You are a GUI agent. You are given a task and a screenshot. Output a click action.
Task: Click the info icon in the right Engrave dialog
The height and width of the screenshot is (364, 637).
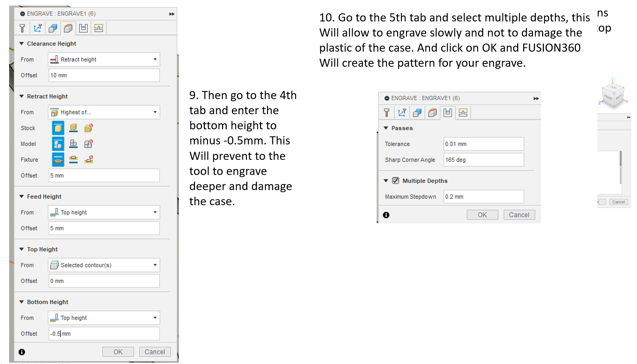386,215
